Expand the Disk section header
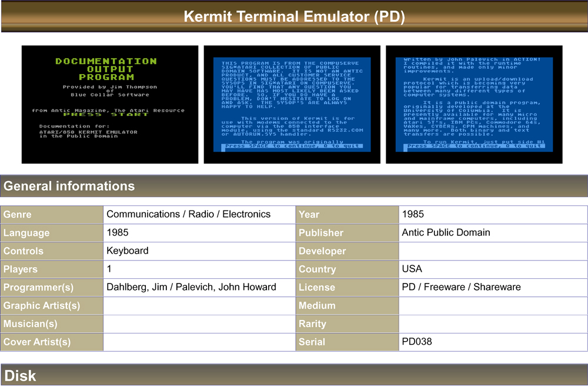588x390 pixels. [x=20, y=376]
